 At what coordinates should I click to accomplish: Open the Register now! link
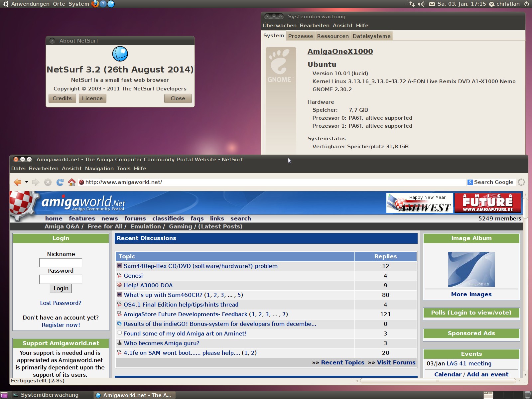coord(61,325)
